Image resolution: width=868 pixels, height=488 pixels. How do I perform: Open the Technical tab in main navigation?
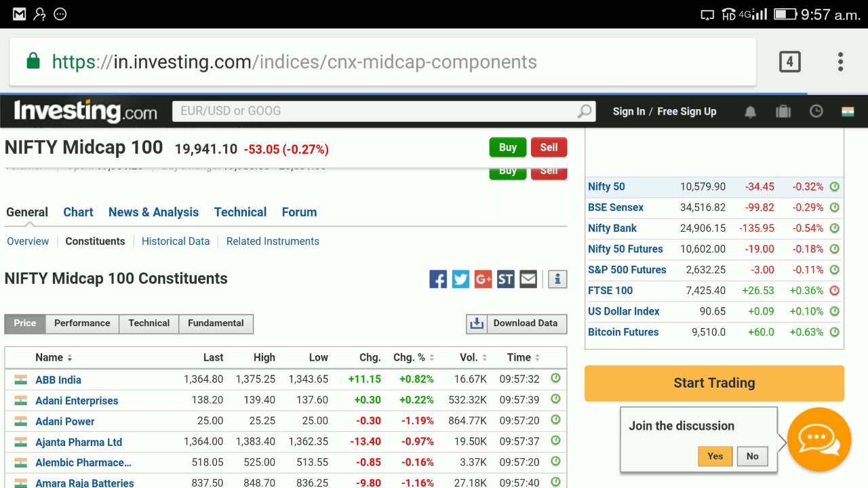(240, 212)
